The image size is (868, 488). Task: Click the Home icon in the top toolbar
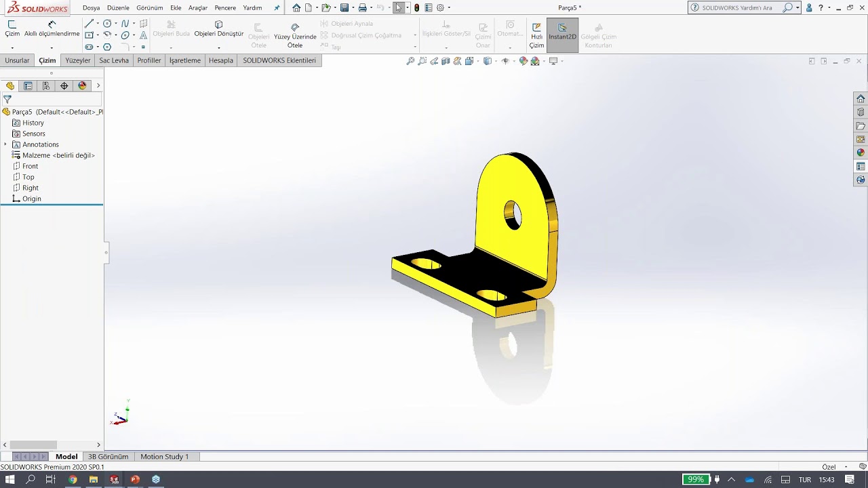click(x=296, y=7)
